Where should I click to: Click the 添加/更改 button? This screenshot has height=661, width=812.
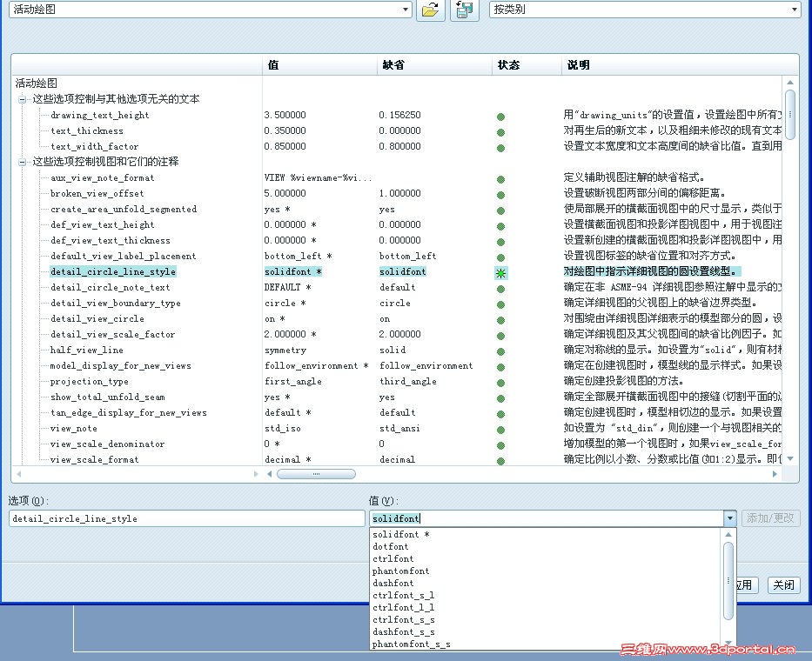pyautogui.click(x=770, y=518)
